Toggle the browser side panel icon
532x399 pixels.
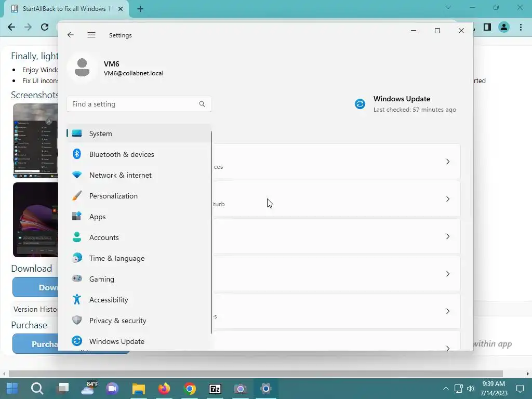pyautogui.click(x=487, y=27)
